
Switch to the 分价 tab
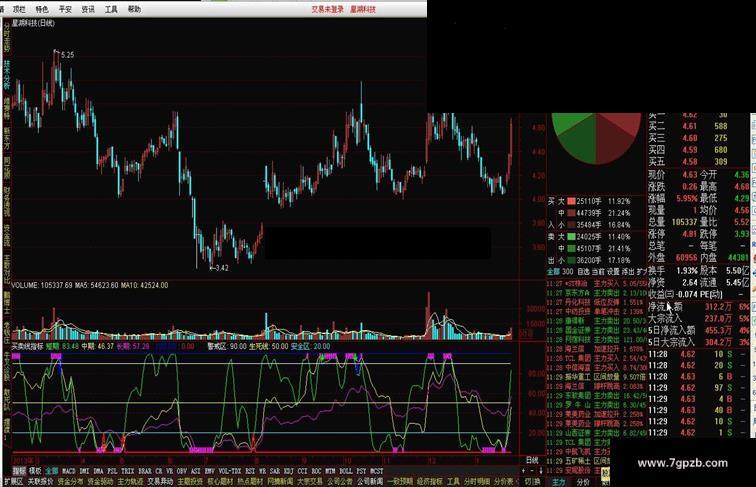coord(583,482)
